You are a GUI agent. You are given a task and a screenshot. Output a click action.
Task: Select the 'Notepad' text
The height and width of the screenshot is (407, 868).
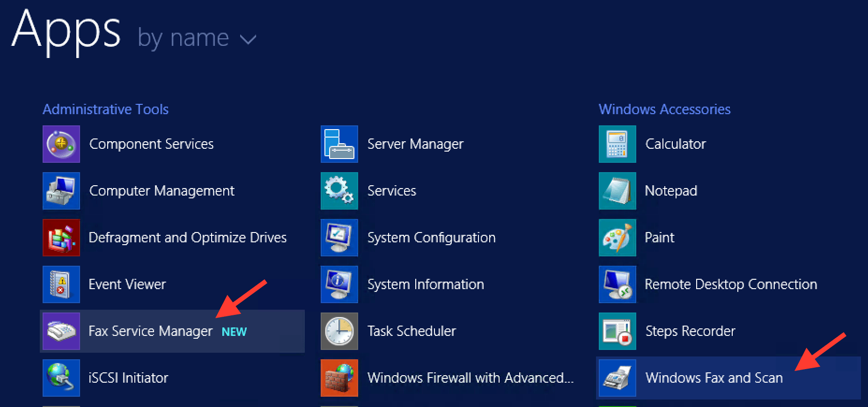[x=671, y=191]
